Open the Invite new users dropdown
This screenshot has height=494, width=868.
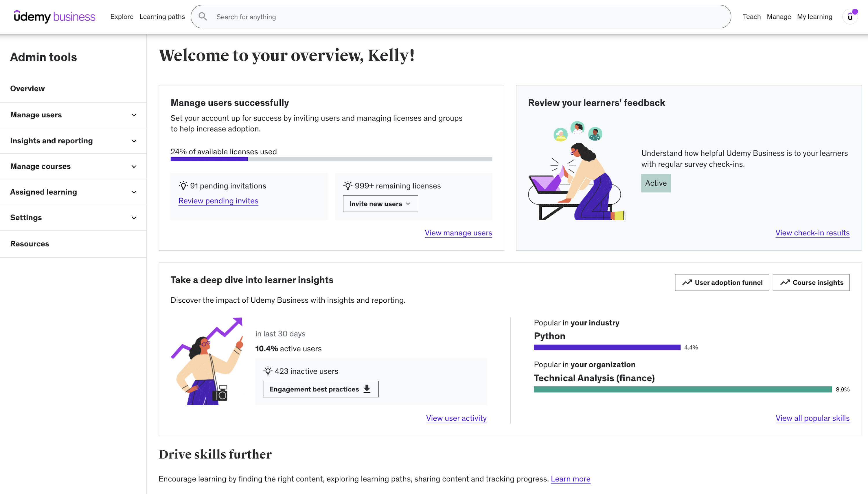(x=380, y=204)
